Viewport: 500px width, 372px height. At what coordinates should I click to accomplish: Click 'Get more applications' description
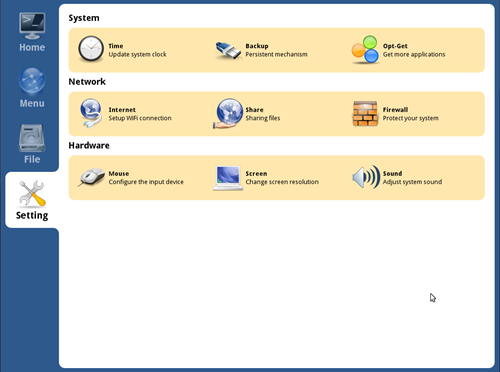pyautogui.click(x=414, y=54)
